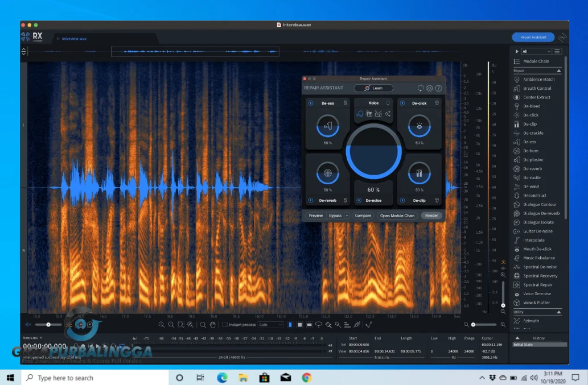Open Repair Assistant help question mark

(438, 88)
